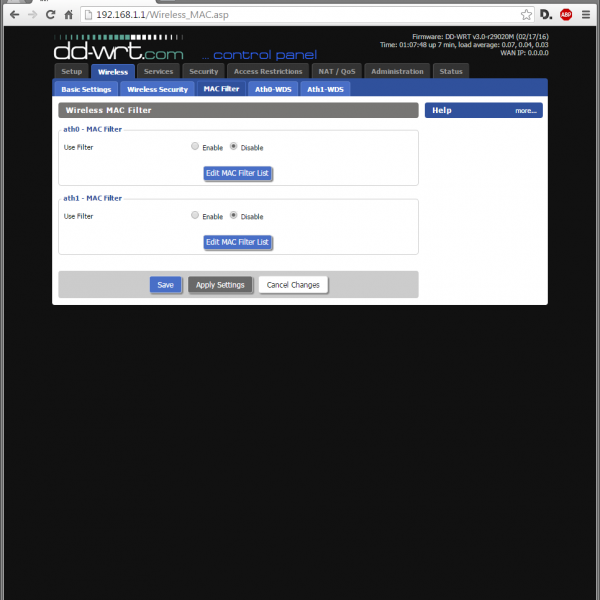The image size is (600, 600).
Task: Enable the ath1 MAC filter
Action: click(195, 215)
